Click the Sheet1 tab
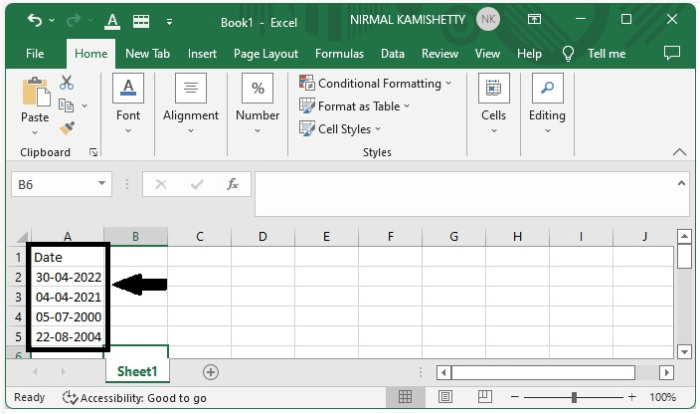 [x=137, y=371]
